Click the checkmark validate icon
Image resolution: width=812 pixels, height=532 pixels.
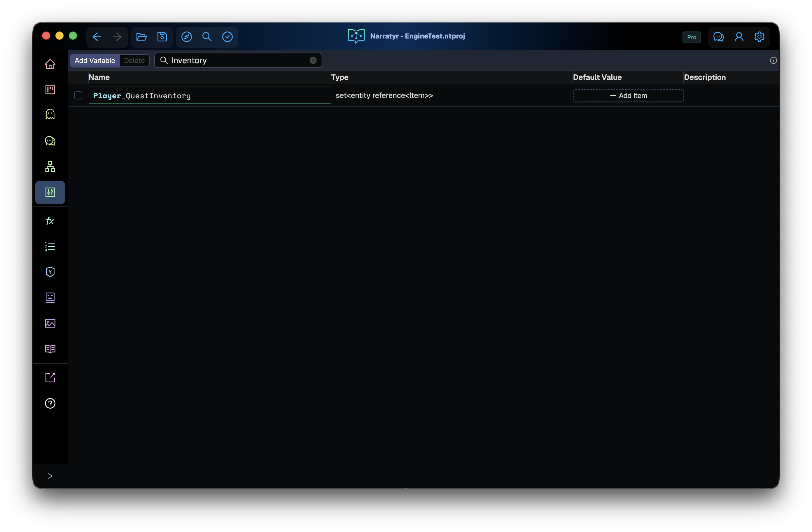(228, 36)
